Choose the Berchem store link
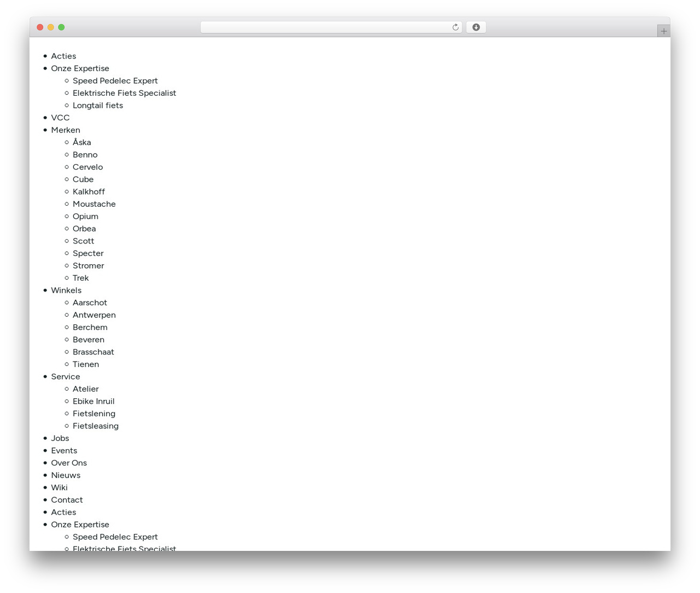 point(90,327)
